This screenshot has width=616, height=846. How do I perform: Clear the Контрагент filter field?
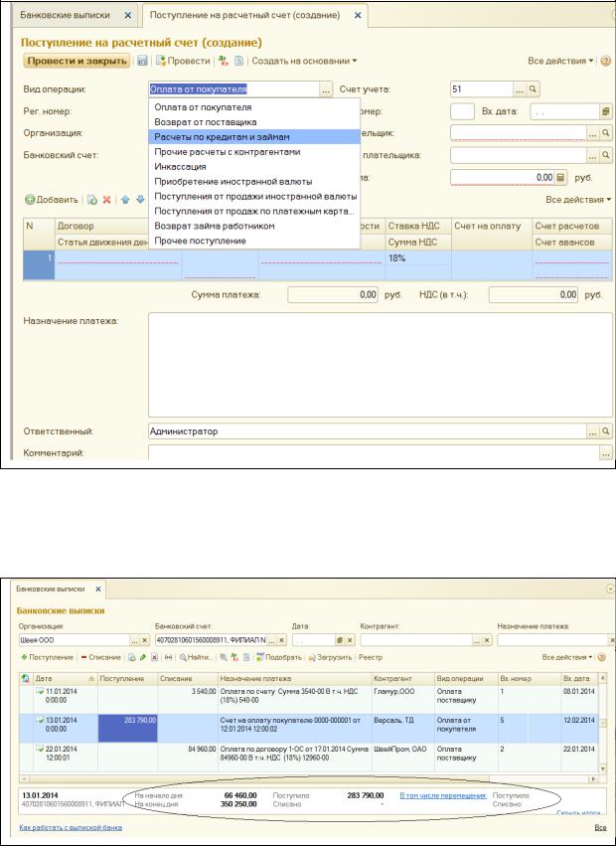pos(487,640)
